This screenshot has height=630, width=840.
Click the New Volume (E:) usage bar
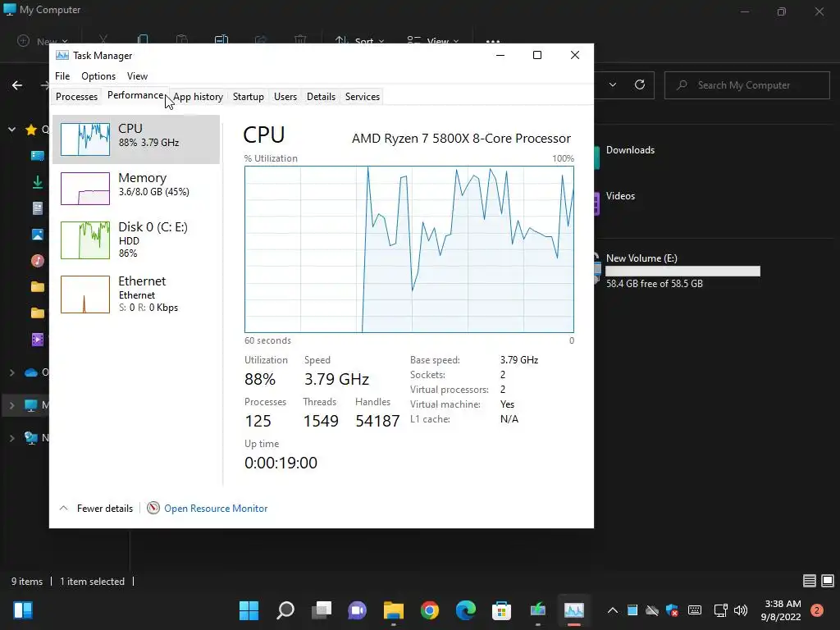coord(682,271)
